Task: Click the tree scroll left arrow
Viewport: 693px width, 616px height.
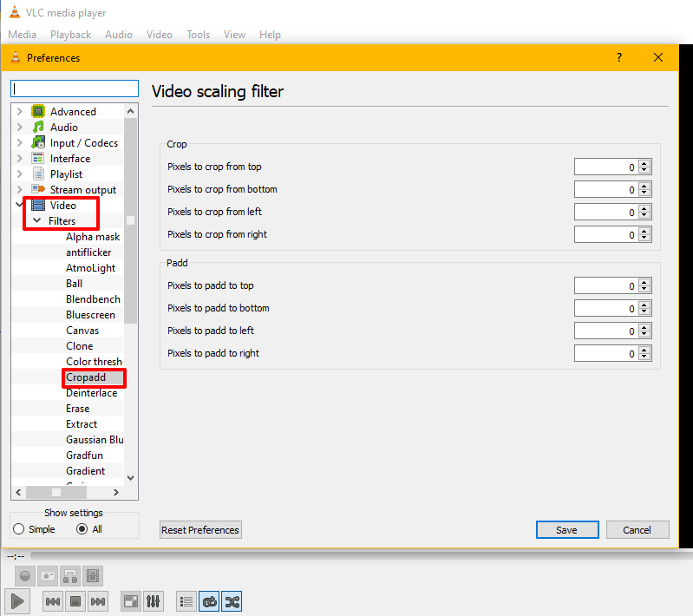Action: coord(18,492)
